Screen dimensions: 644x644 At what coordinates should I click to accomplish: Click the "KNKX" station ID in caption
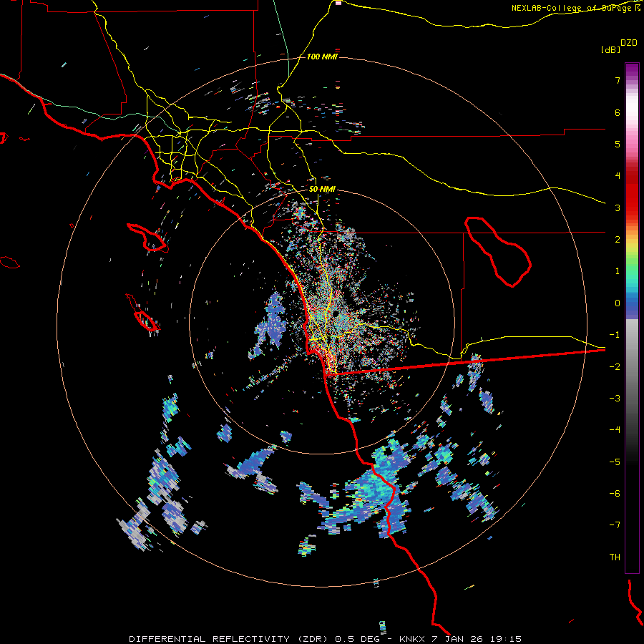coord(412,639)
